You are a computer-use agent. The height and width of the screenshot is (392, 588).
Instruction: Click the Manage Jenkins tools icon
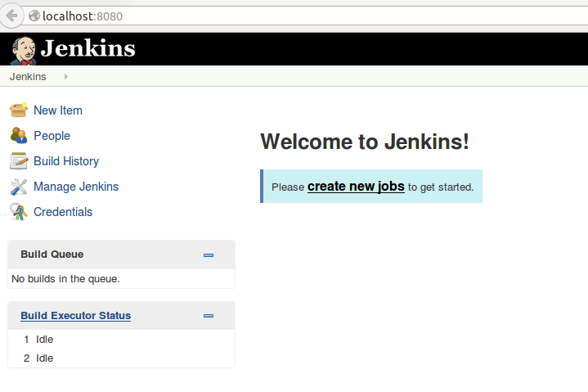pyautogui.click(x=19, y=187)
